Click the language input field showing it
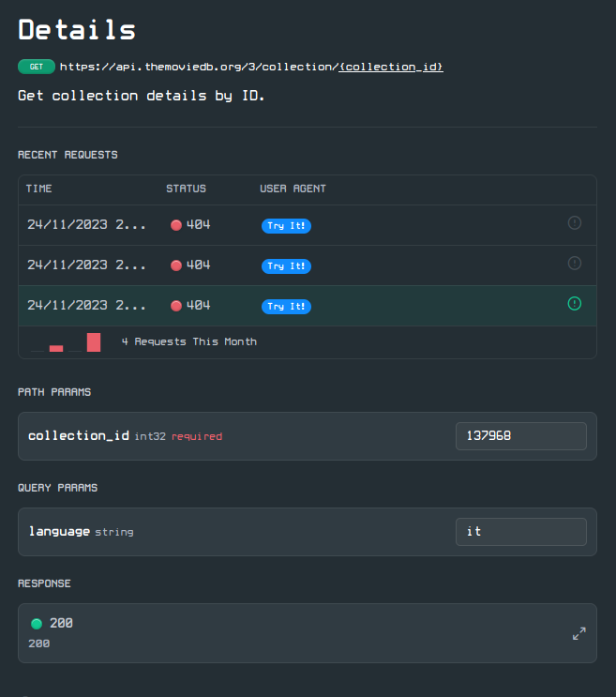Screen dimensions: 616x697 521,532
